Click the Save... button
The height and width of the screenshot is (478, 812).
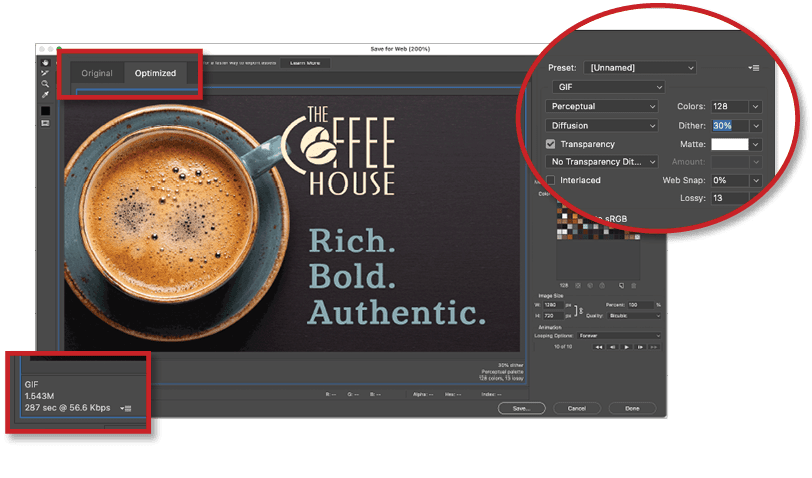tap(521, 409)
